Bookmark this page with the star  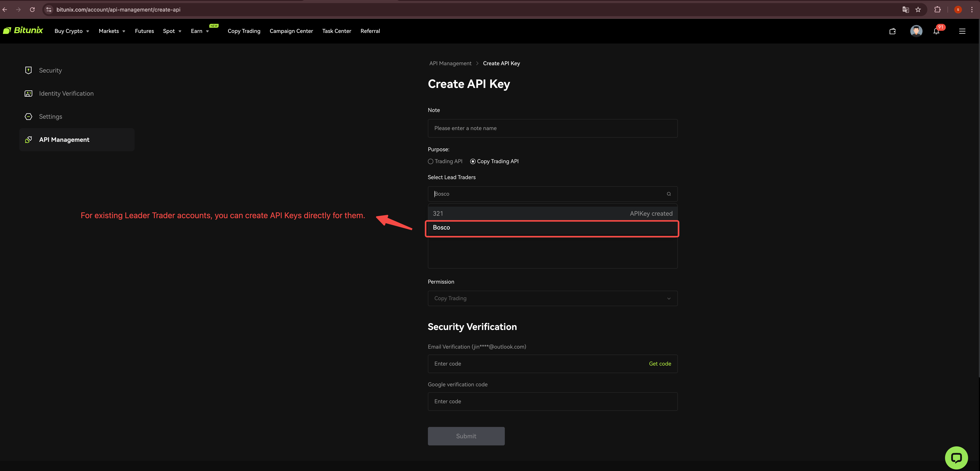pos(918,9)
